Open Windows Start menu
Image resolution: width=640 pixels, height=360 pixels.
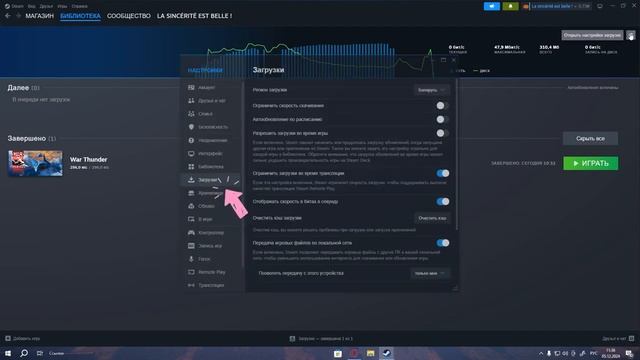(x=8, y=353)
